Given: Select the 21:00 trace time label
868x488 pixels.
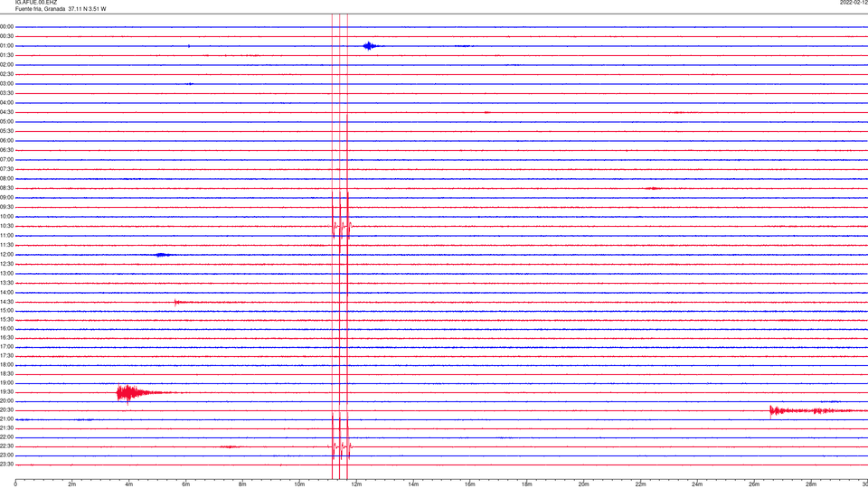Looking at the screenshot, I should pyautogui.click(x=7, y=418).
